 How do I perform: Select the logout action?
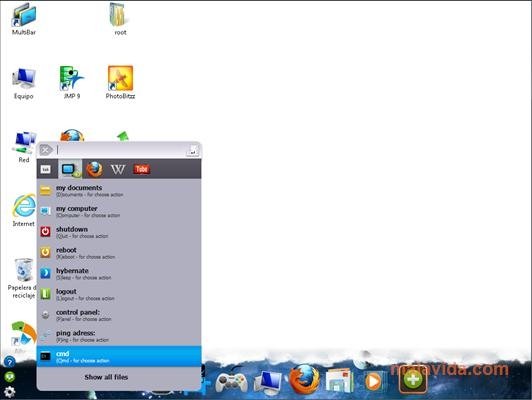pyautogui.click(x=119, y=294)
